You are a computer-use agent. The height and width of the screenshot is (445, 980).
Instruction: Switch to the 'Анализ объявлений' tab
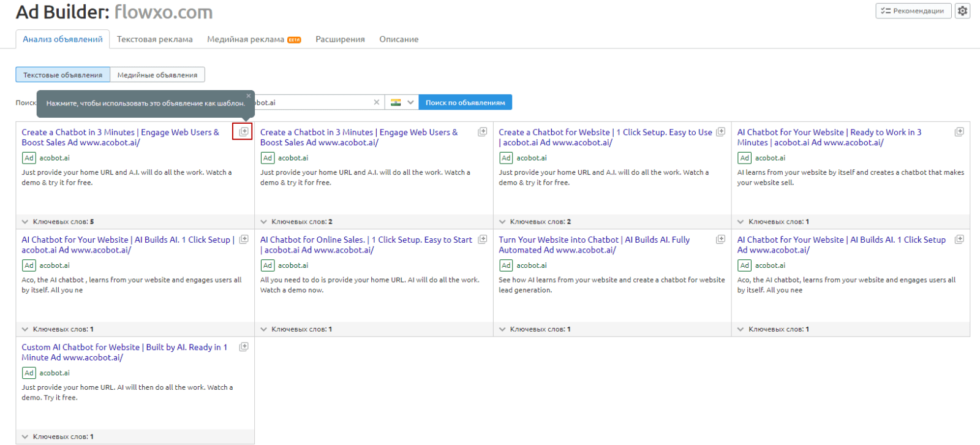coord(62,39)
